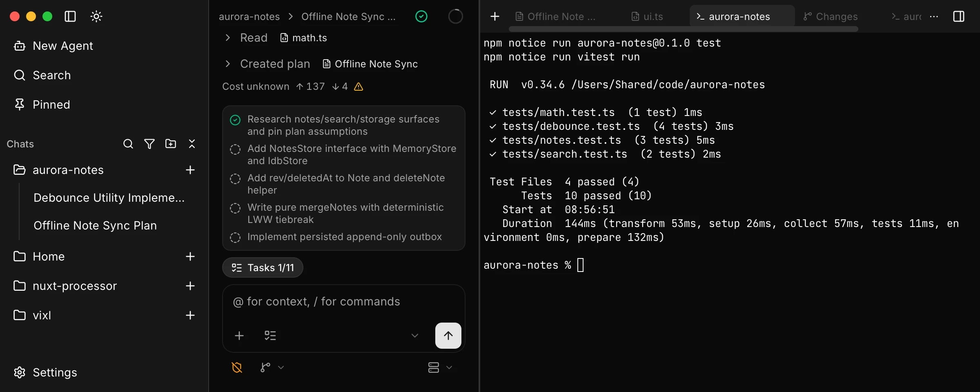Send message with up arrow

click(x=448, y=336)
